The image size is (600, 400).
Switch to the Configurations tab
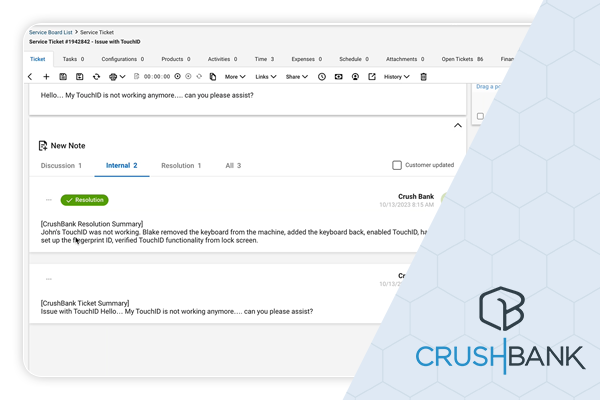click(x=123, y=59)
